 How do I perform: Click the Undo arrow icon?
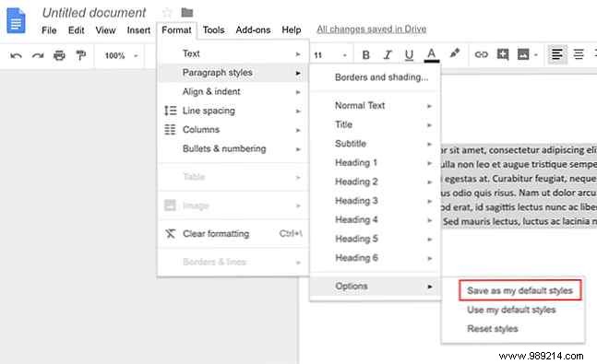pyautogui.click(x=16, y=55)
